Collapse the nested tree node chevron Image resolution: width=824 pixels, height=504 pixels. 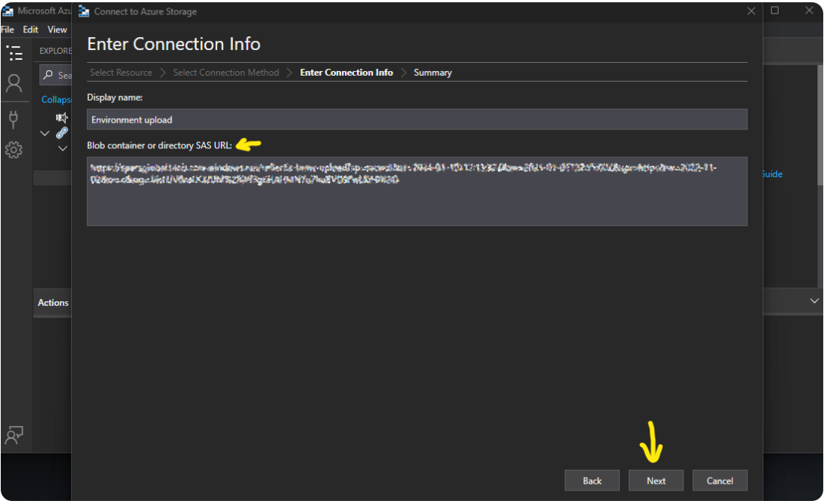63,148
